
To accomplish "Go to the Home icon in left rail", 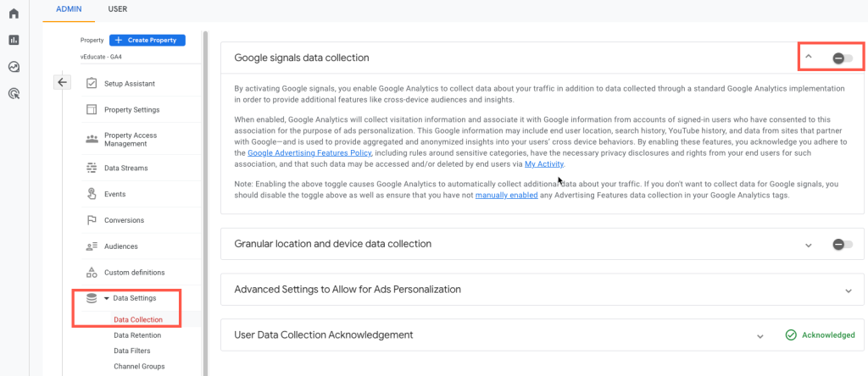I will pos(14,14).
